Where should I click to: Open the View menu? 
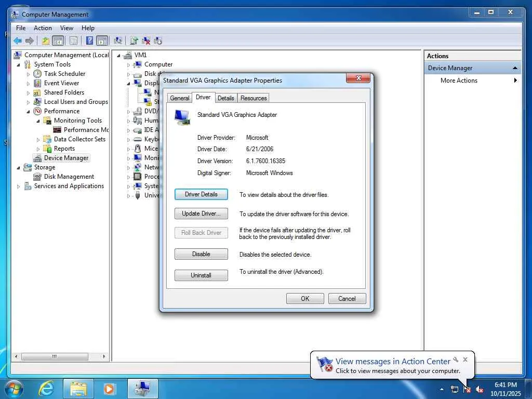[66, 28]
